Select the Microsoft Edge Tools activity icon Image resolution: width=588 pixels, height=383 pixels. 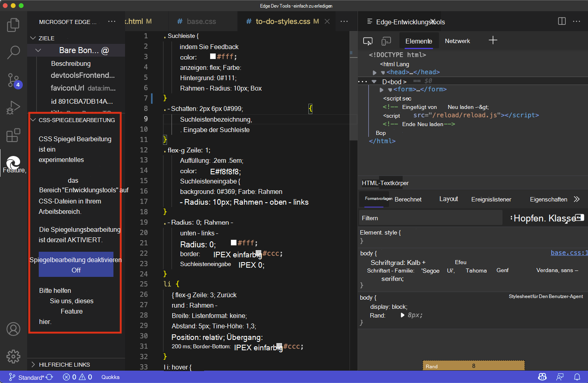click(x=13, y=163)
